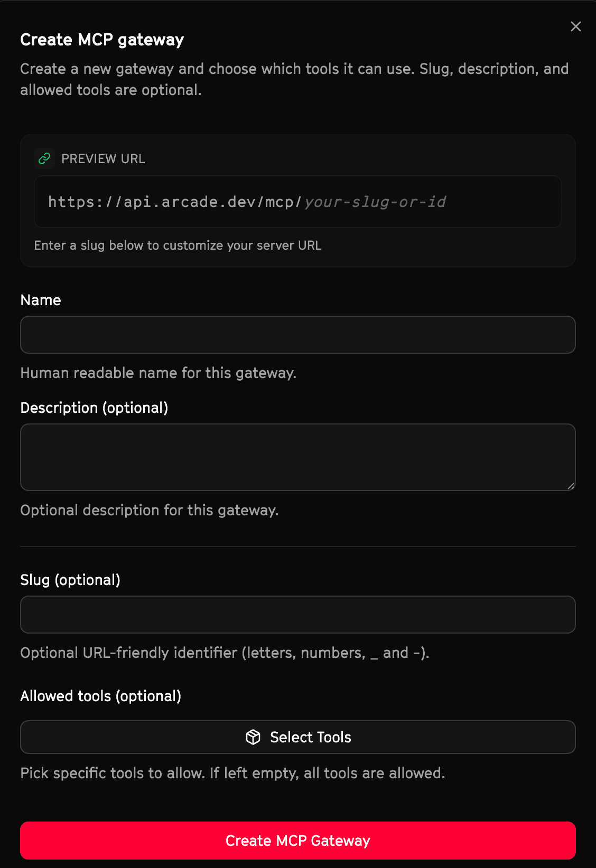Click the "Create MCP gateway" dialog heading
The image size is (596, 868).
[102, 40]
